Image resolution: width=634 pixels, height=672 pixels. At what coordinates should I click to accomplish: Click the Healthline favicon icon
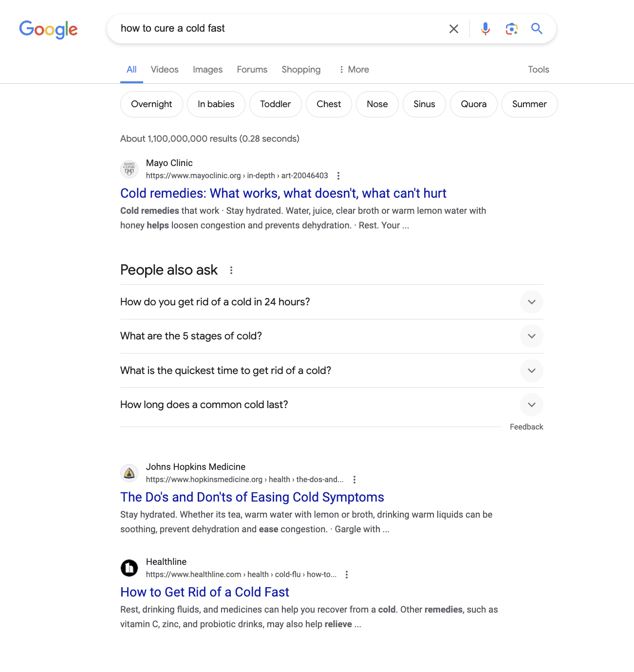tap(129, 568)
